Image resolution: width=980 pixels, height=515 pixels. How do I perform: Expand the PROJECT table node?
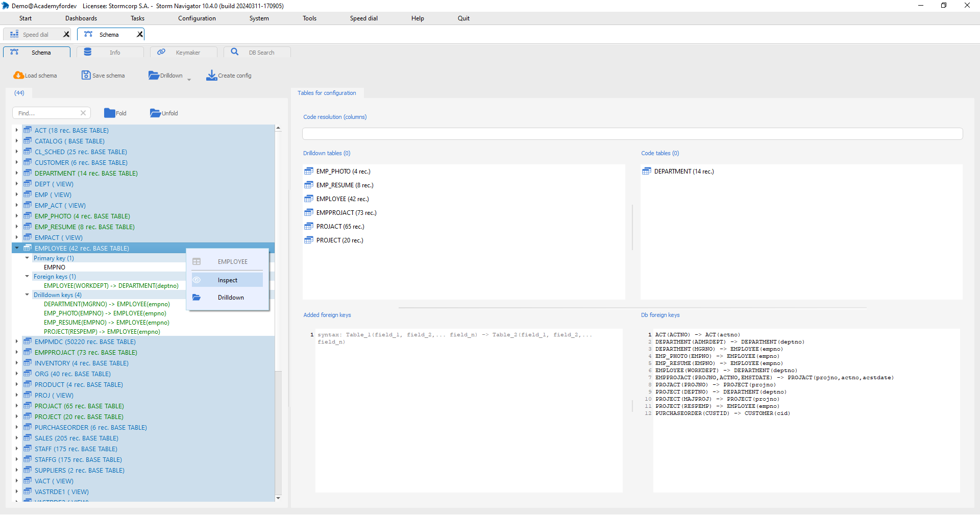pyautogui.click(x=17, y=416)
